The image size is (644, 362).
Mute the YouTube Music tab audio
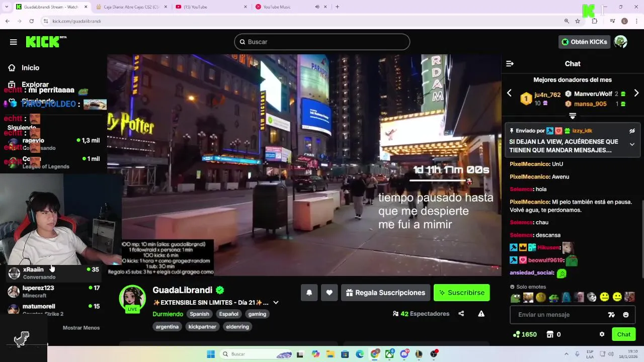317,7
